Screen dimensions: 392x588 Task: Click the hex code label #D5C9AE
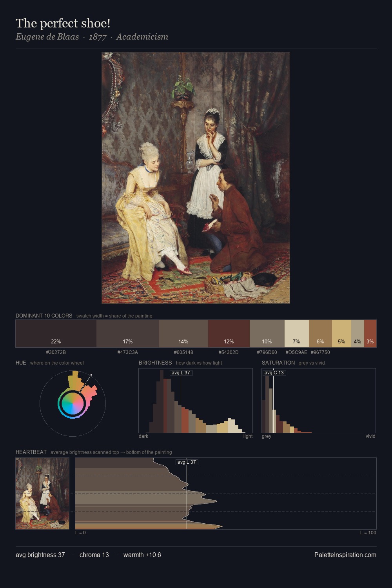[x=296, y=352]
